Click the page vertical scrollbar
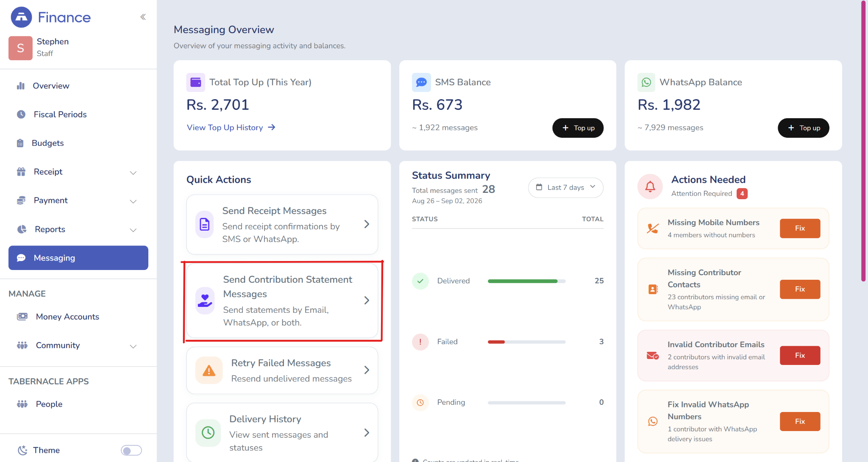This screenshot has width=868, height=462. [863, 141]
